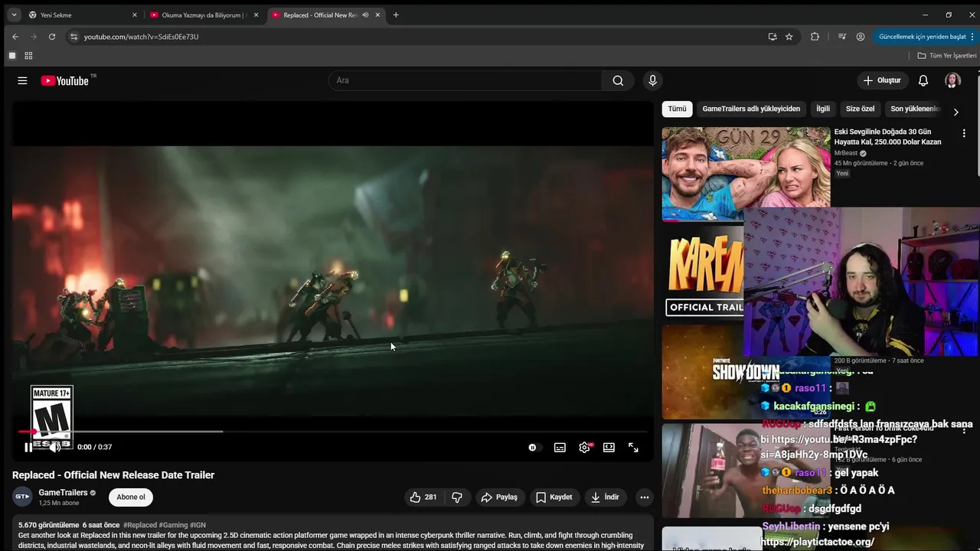Click the Oluştur create button
Viewport: 980px width, 551px height.
[882, 80]
